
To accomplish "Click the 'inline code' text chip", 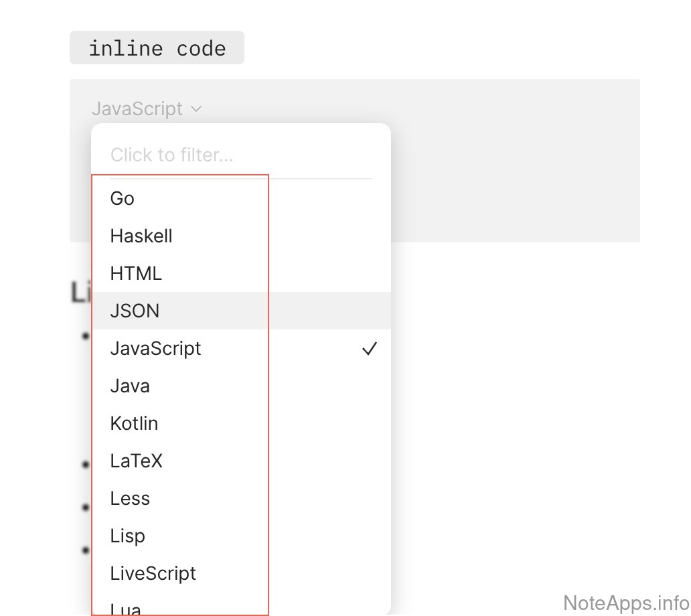I will (x=157, y=48).
